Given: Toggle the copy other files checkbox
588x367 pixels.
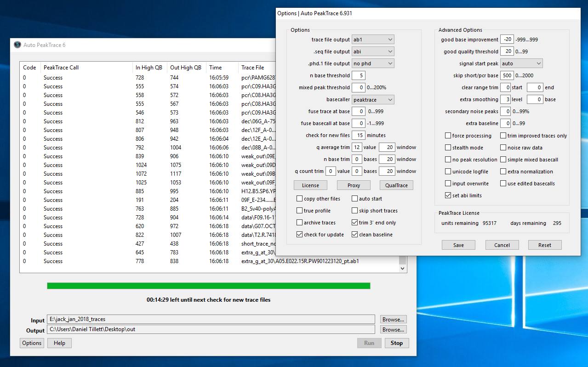Looking at the screenshot, I should 300,199.
